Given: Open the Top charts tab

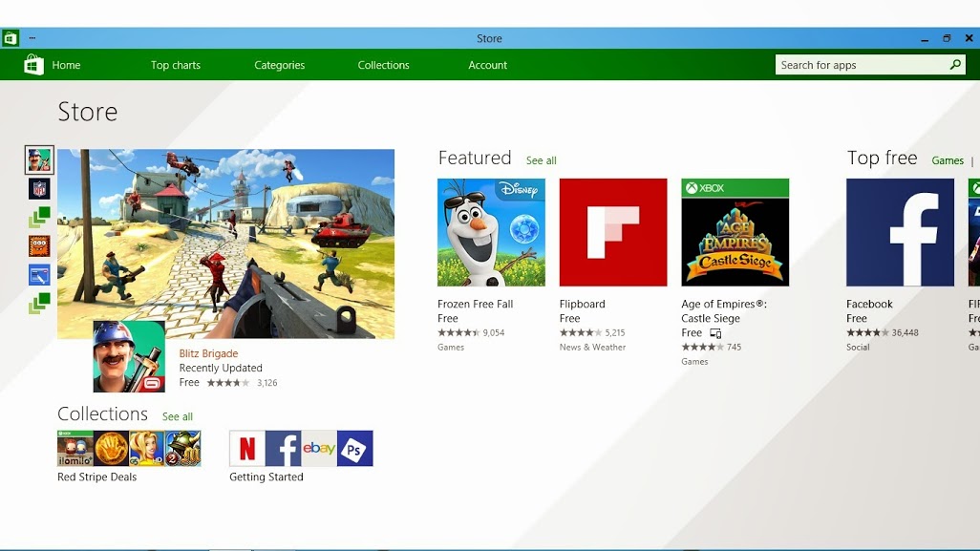Looking at the screenshot, I should (x=176, y=65).
